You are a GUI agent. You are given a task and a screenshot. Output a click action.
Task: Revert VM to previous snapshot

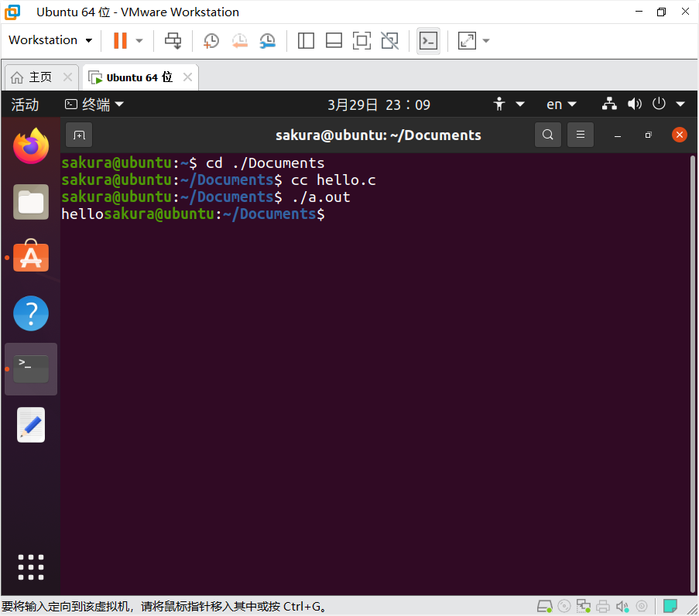[239, 40]
